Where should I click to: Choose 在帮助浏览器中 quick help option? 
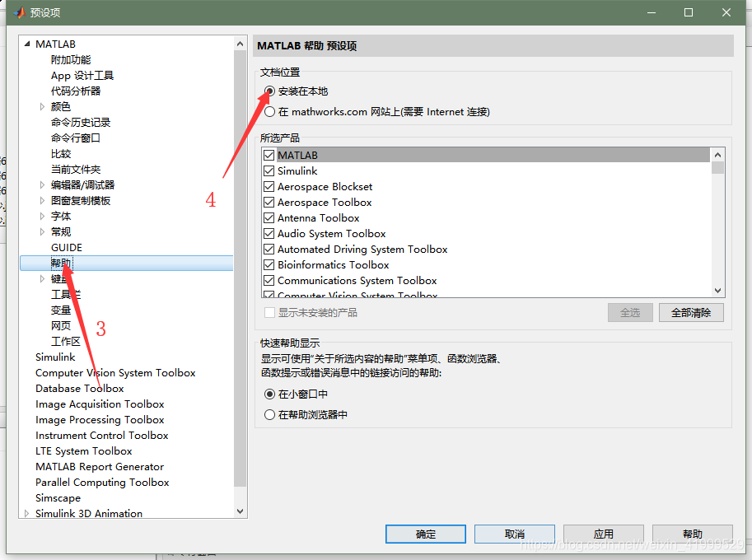pos(269,415)
